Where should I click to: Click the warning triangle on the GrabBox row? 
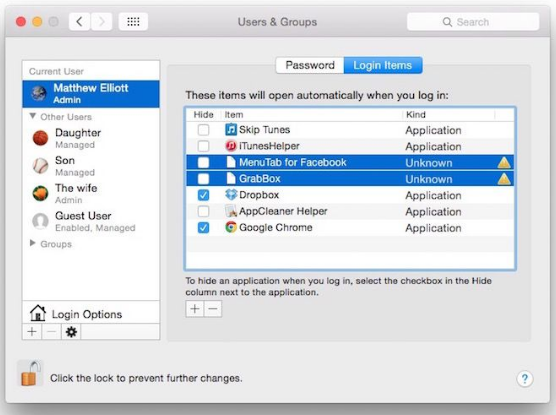504,179
